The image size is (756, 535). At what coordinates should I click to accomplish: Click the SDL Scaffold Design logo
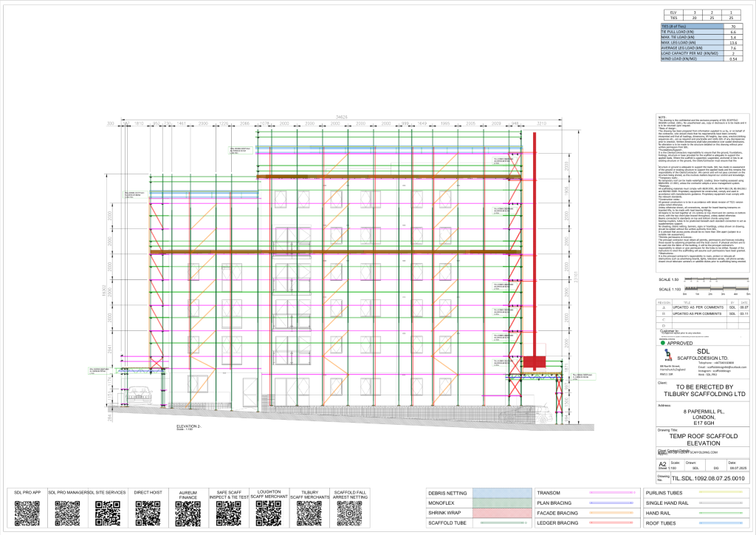668,355
